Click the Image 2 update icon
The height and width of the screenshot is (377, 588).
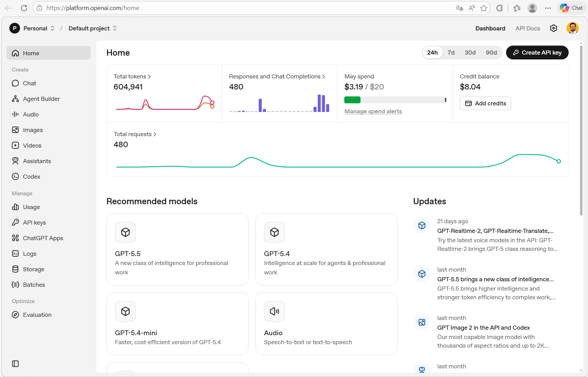[x=422, y=322]
